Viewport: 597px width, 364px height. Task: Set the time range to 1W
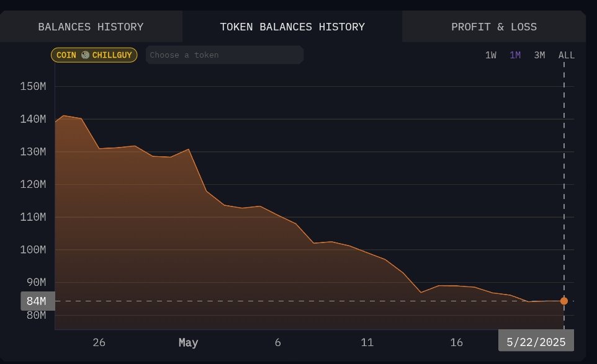tap(490, 55)
